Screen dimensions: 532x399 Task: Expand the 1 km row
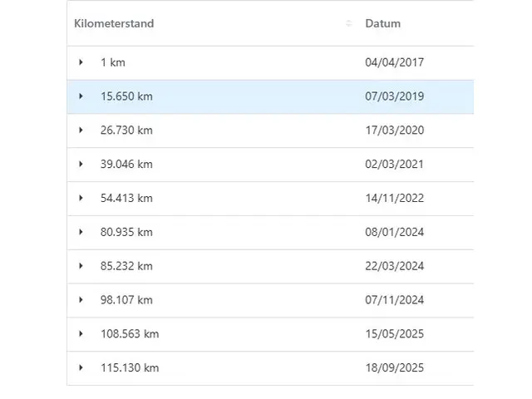pyautogui.click(x=81, y=62)
